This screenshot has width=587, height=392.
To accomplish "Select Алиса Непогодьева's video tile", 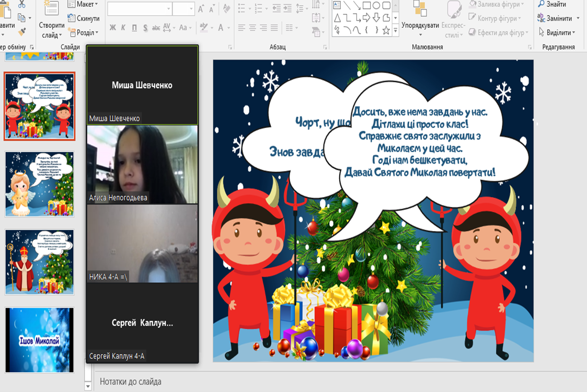I will [x=142, y=165].
